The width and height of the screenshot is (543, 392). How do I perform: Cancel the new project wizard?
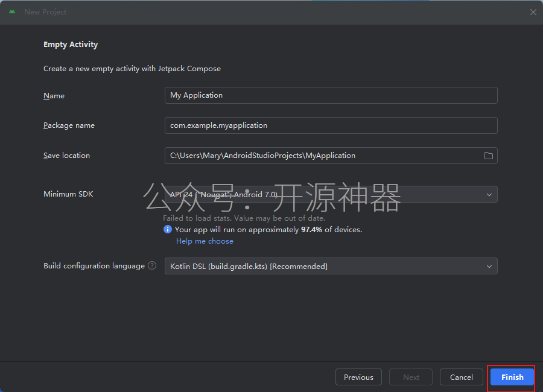pos(462,377)
